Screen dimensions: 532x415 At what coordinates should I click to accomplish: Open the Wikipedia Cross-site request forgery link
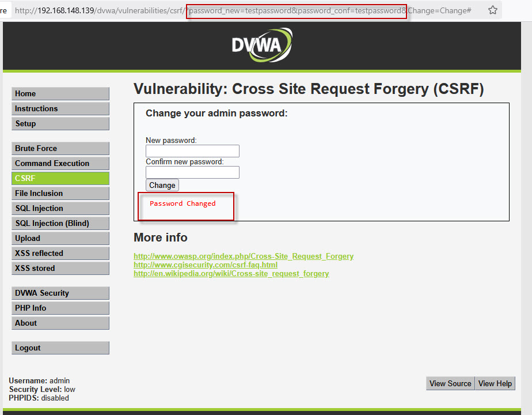point(231,274)
